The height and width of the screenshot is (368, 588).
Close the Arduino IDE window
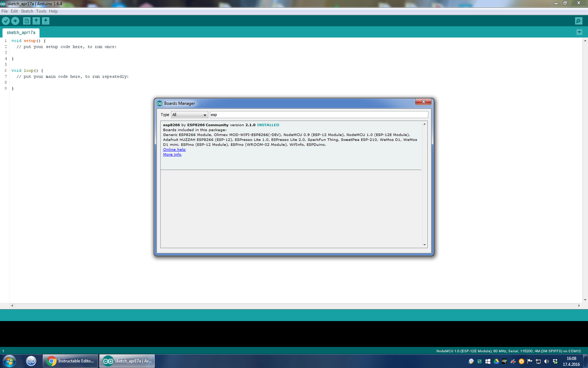coord(579,3)
